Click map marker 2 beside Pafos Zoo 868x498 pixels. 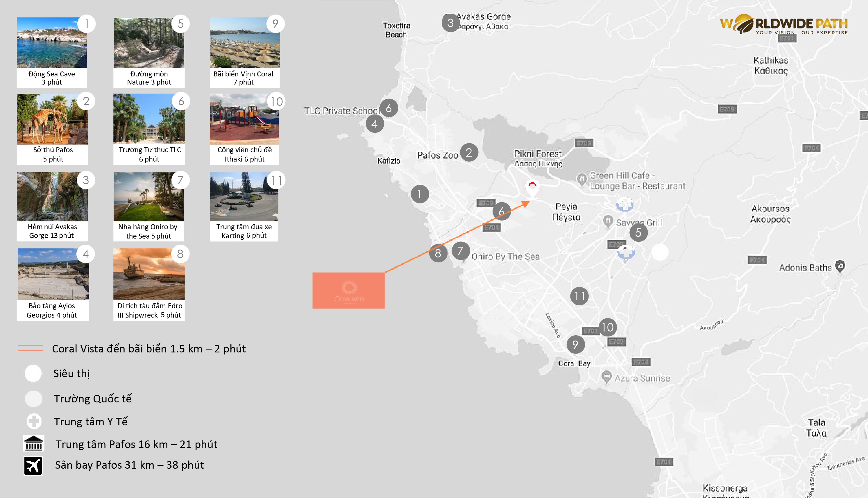click(469, 152)
